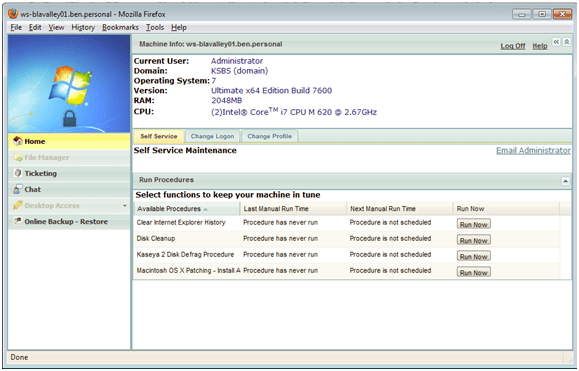Run Now for Disk Cleanup
Viewport: 579px width, 371px height.
pyautogui.click(x=473, y=240)
